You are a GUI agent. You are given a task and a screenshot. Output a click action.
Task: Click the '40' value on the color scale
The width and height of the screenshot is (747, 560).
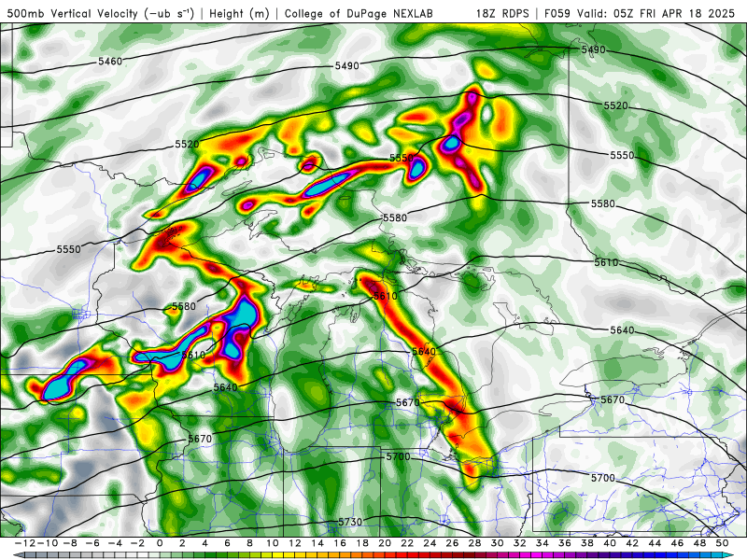tap(610, 543)
